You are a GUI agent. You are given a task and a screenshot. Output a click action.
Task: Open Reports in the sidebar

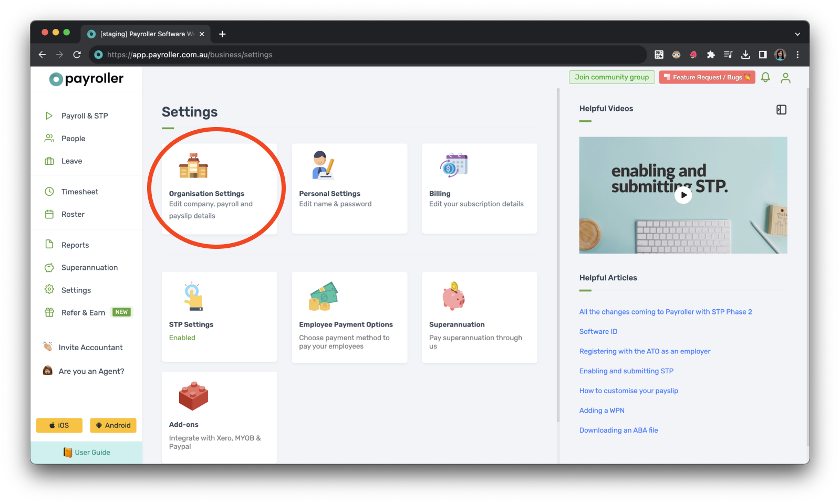[75, 245]
